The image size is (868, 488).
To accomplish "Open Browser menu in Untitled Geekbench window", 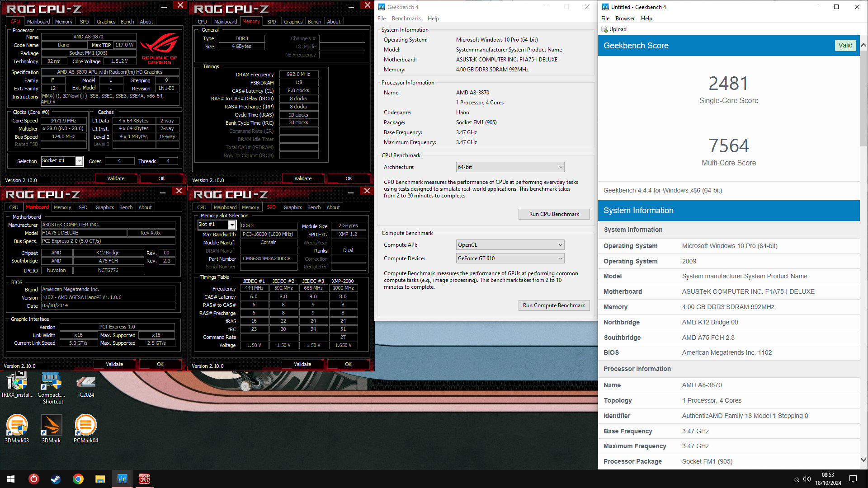I will [625, 19].
